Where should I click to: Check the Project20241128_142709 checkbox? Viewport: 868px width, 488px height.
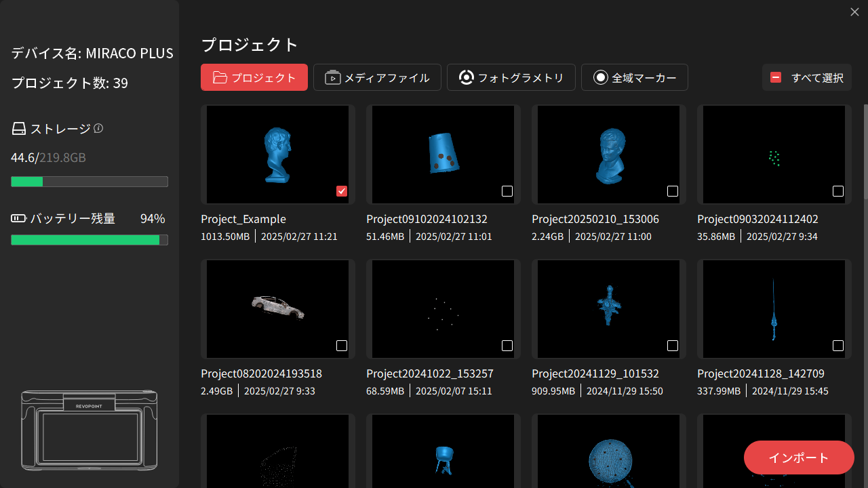pos(838,346)
